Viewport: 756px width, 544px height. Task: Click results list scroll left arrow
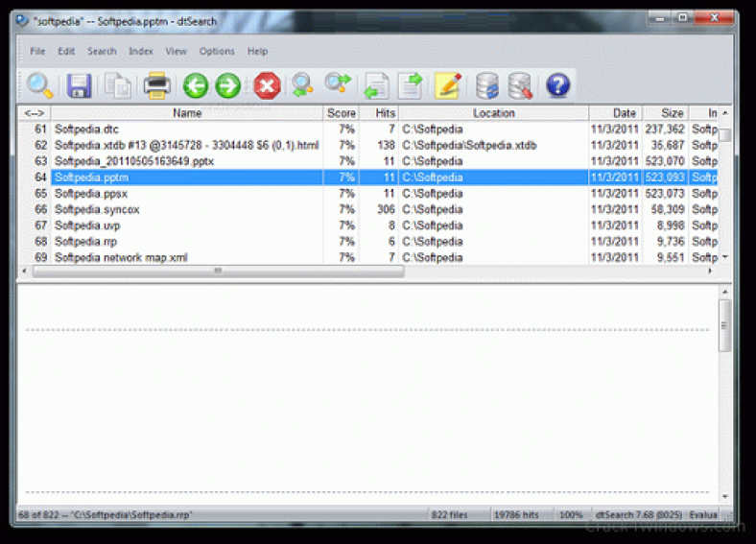[x=24, y=271]
